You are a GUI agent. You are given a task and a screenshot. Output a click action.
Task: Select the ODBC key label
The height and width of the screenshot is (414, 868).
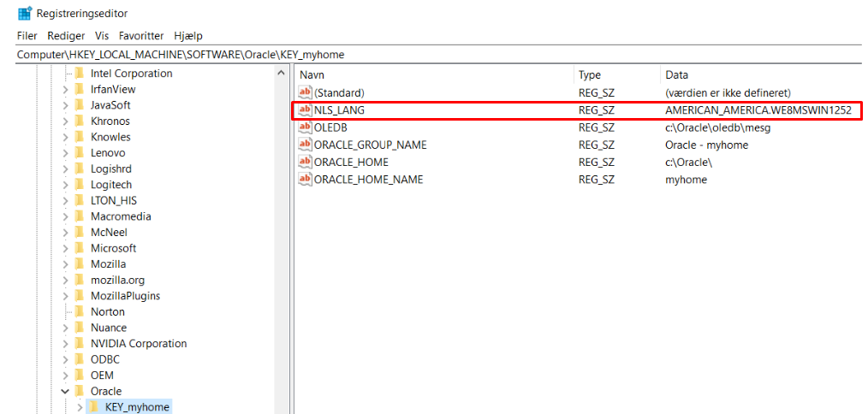pyautogui.click(x=104, y=360)
